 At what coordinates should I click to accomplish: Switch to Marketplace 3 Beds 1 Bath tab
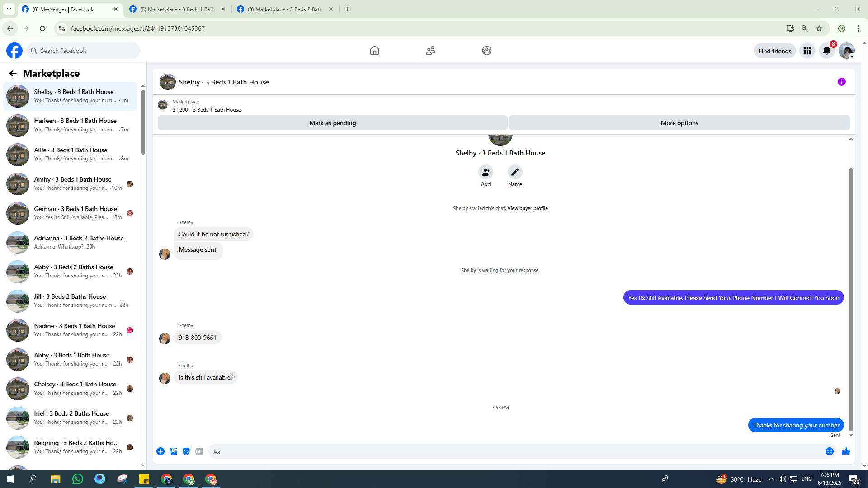click(x=178, y=9)
